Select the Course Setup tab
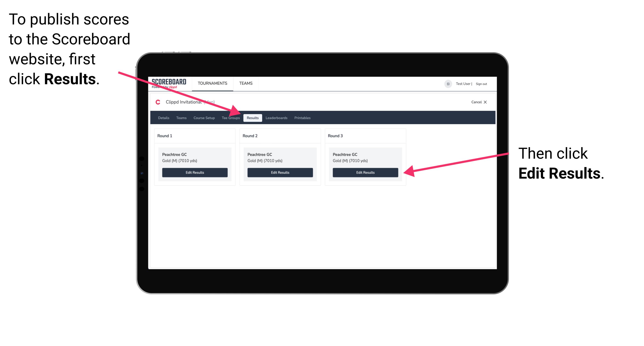 pyautogui.click(x=204, y=118)
